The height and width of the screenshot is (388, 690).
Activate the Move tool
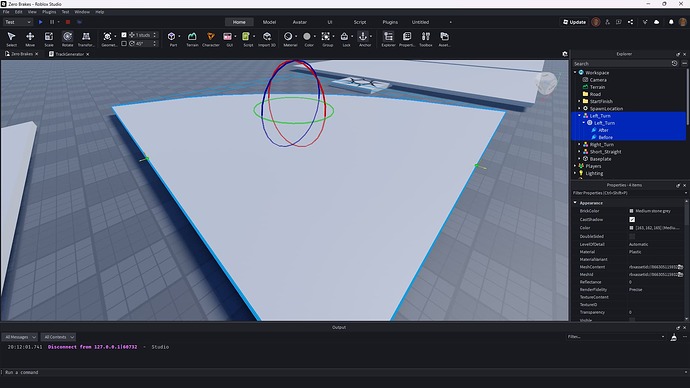[30, 39]
